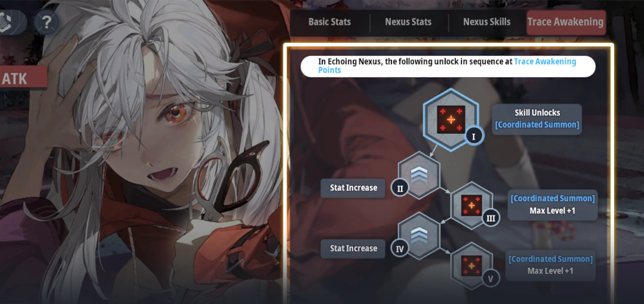
Task: Click the roman numeral I badge
Action: point(474,137)
